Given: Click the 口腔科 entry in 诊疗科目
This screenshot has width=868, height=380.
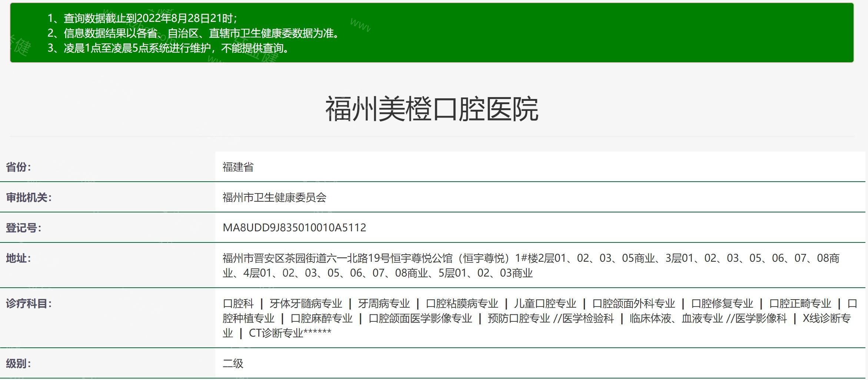Looking at the screenshot, I should [x=238, y=304].
